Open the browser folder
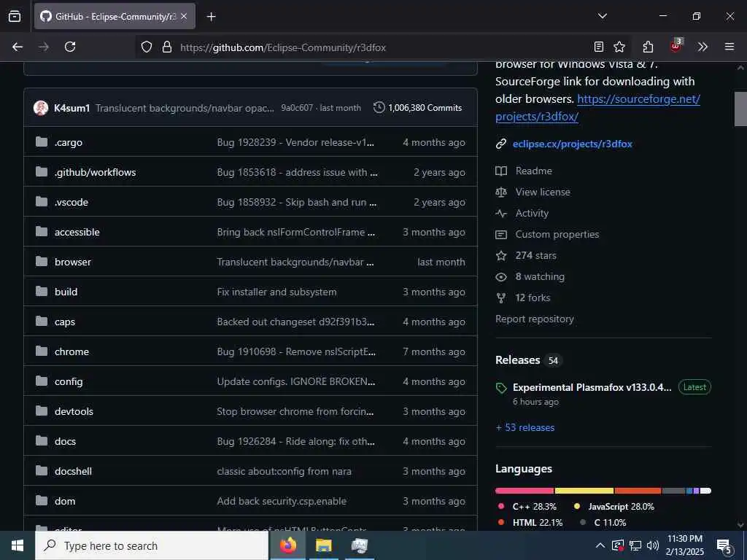 click(x=73, y=262)
